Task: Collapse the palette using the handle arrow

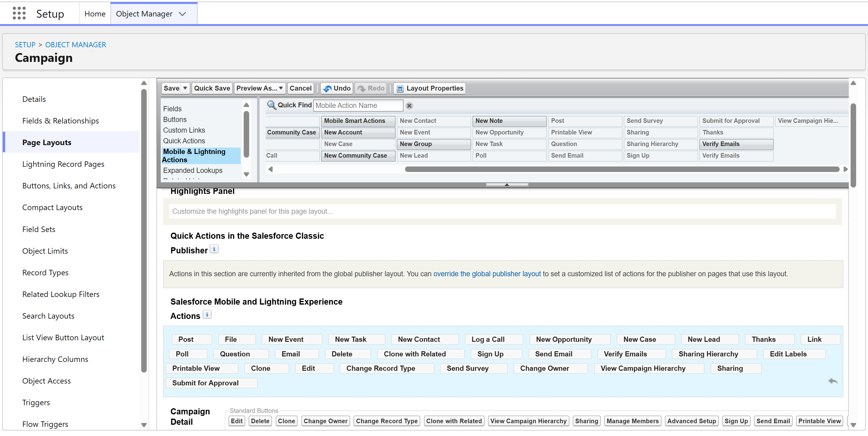Action: pos(507,185)
